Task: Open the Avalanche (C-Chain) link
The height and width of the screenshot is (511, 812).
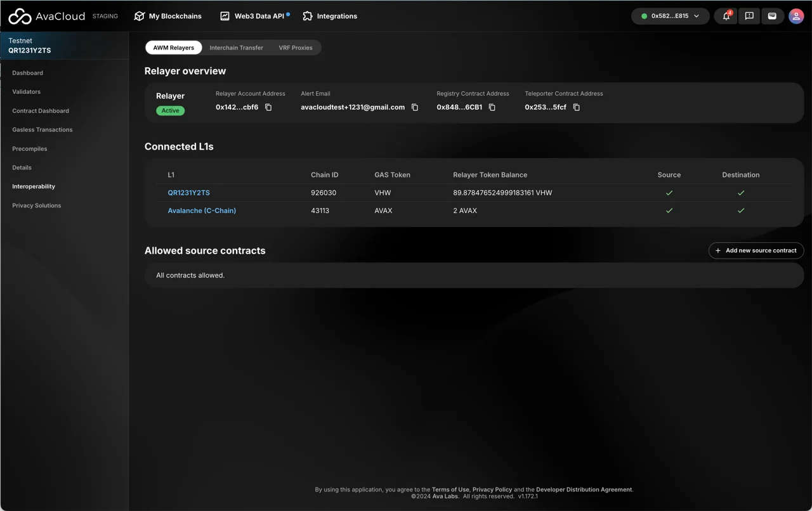Action: tap(202, 210)
